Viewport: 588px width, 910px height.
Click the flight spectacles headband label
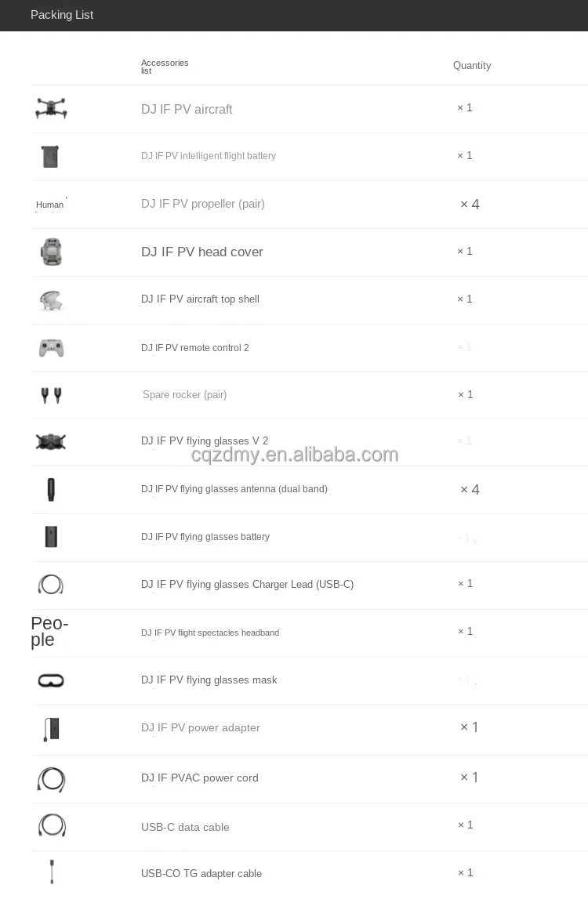click(x=210, y=633)
